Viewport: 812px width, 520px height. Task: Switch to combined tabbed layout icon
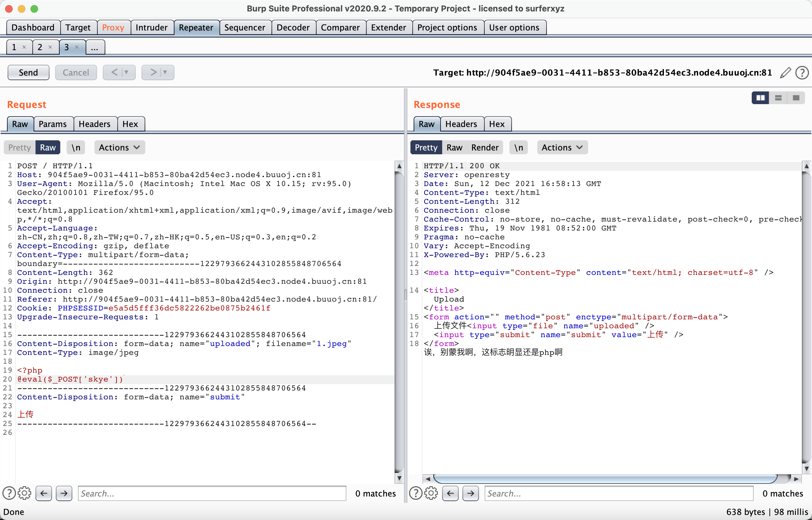click(796, 98)
